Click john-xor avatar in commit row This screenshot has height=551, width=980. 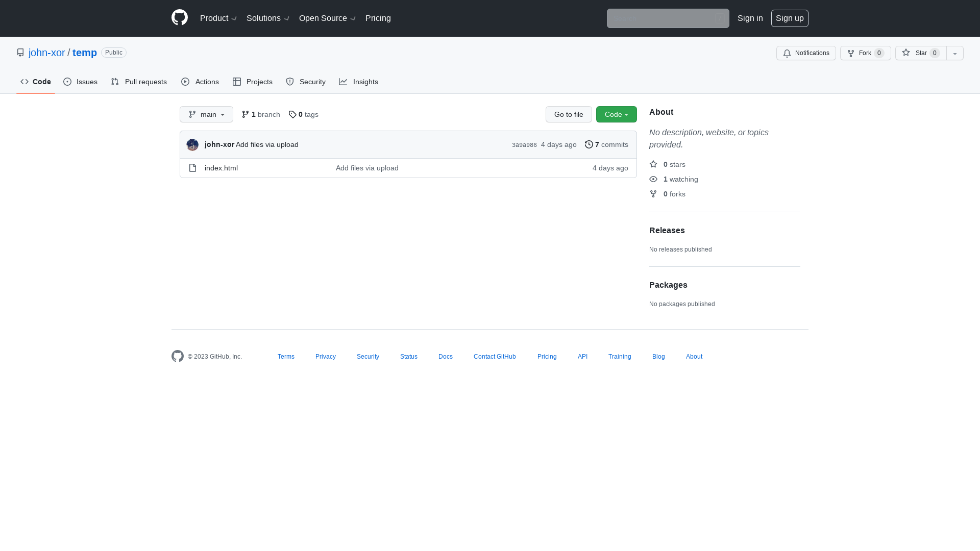[x=192, y=145]
